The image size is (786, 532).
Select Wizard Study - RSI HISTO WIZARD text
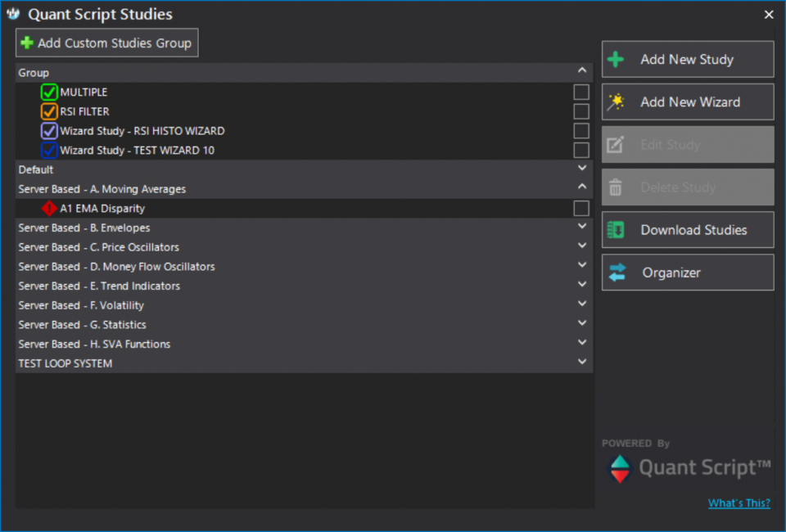[142, 131]
